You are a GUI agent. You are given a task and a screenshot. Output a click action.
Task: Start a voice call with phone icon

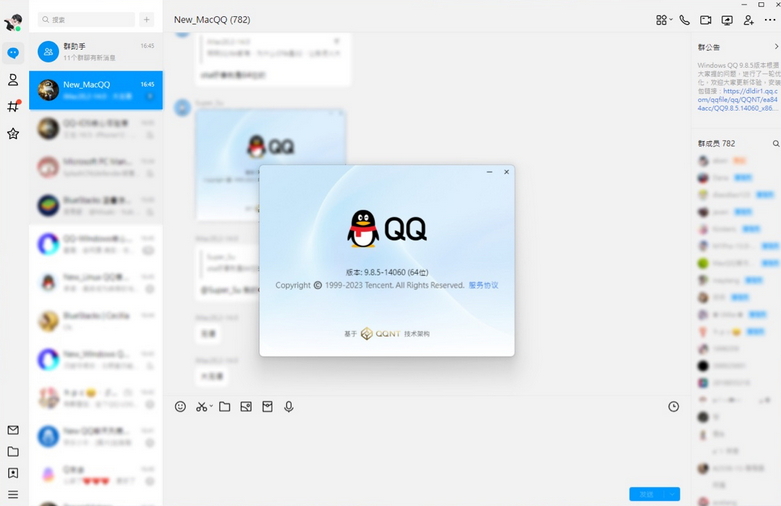coord(684,20)
